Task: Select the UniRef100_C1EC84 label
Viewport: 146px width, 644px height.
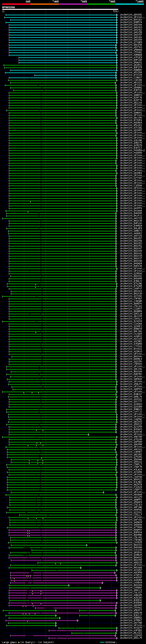Action: (131, 80)
